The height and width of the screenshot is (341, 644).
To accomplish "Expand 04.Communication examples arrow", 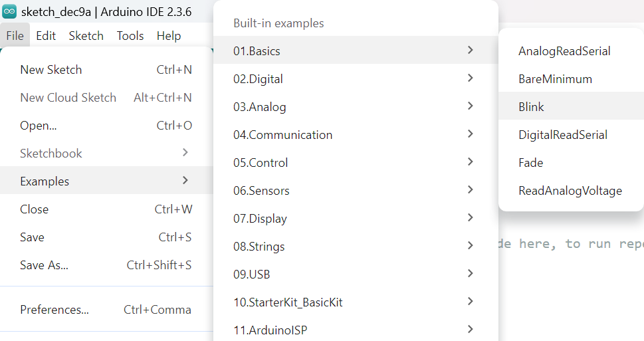I will click(471, 134).
